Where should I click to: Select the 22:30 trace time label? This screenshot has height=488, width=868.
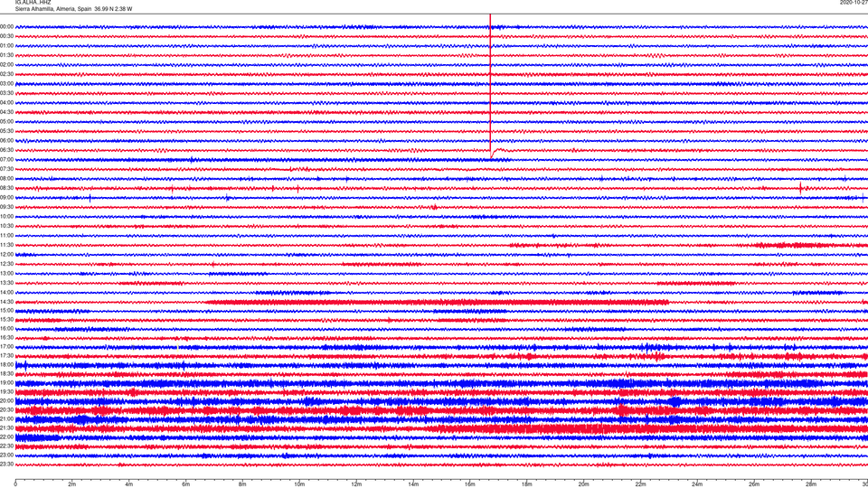[6, 446]
